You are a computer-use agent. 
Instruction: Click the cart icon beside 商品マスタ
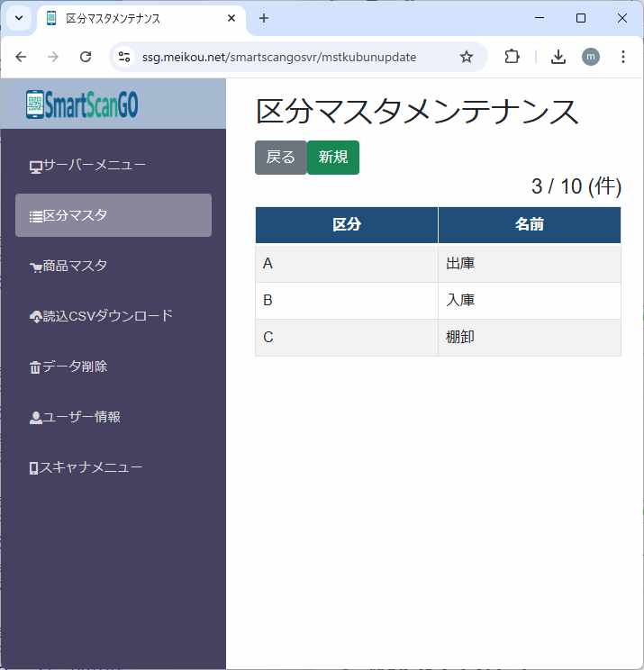[x=35, y=267]
